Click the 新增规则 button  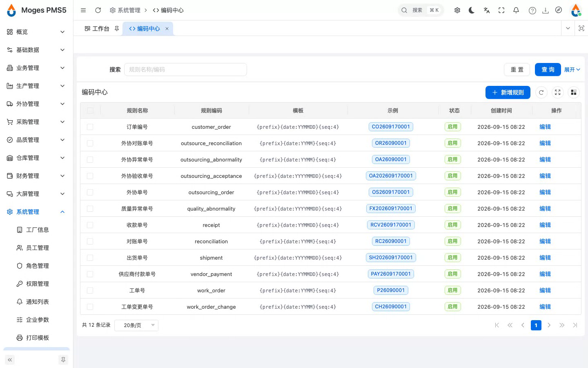click(508, 92)
